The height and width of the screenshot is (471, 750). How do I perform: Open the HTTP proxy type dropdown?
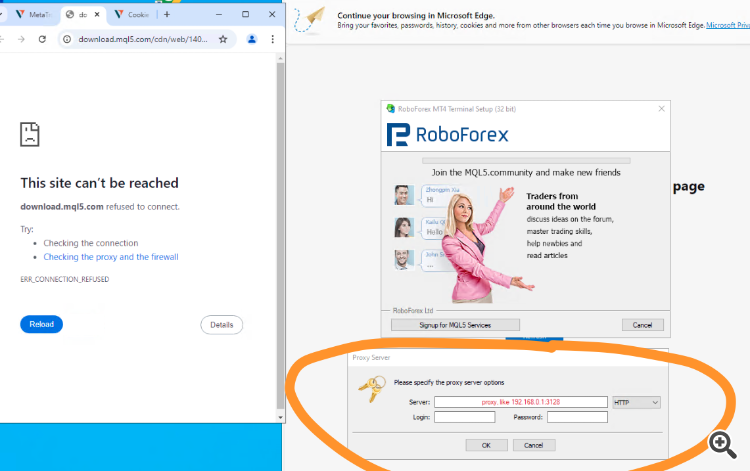(637, 403)
